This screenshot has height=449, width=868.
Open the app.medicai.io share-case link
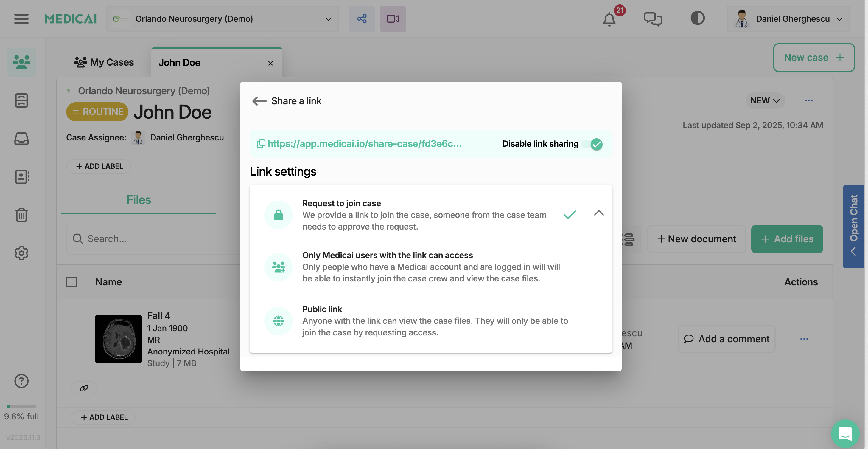coord(364,144)
